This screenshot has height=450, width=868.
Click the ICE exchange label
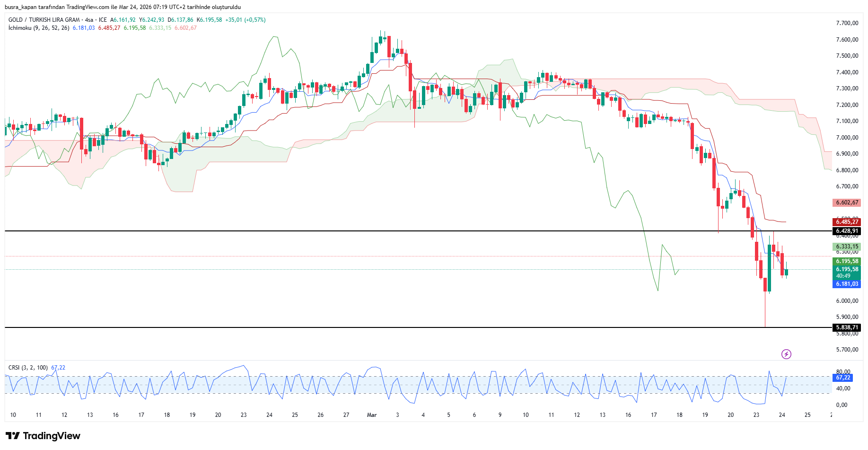coord(103,20)
